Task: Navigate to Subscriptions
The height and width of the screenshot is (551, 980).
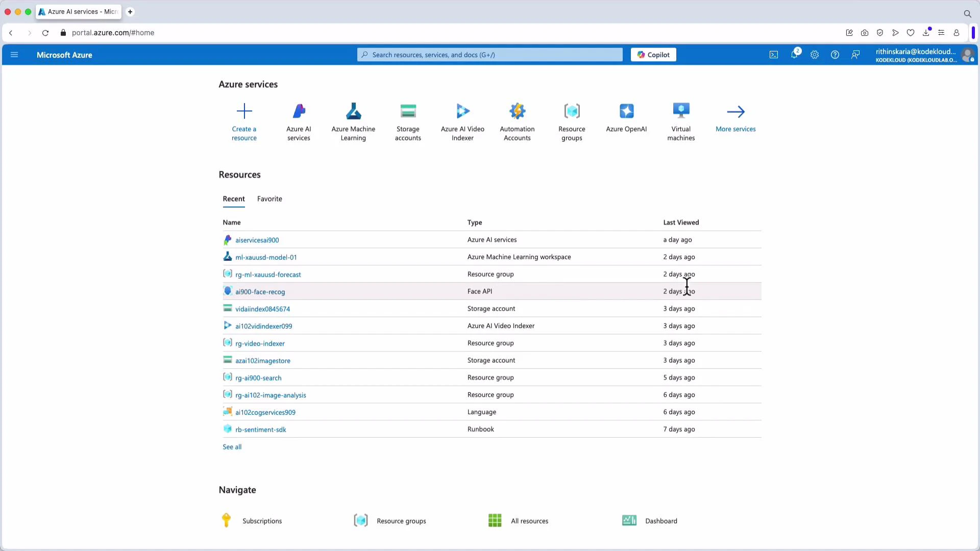Action: (x=262, y=520)
